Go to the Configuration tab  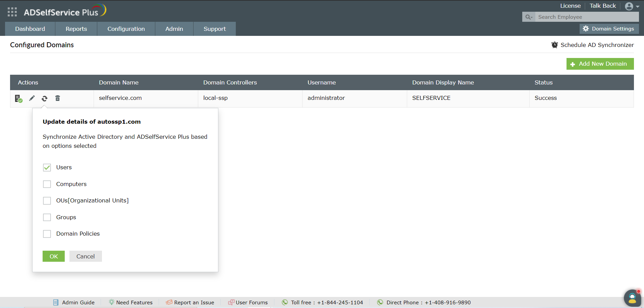126,29
